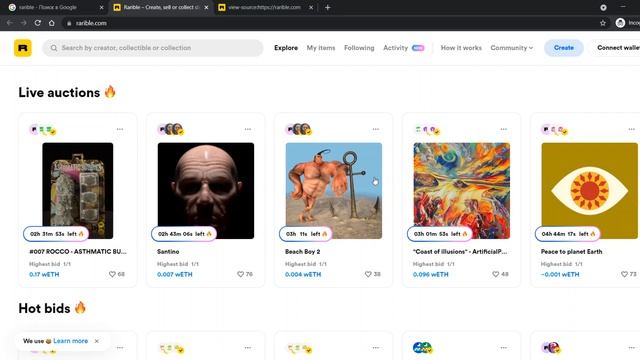Open the eye artwork thumbnail
Screen dimensions: 640x360
589,191
